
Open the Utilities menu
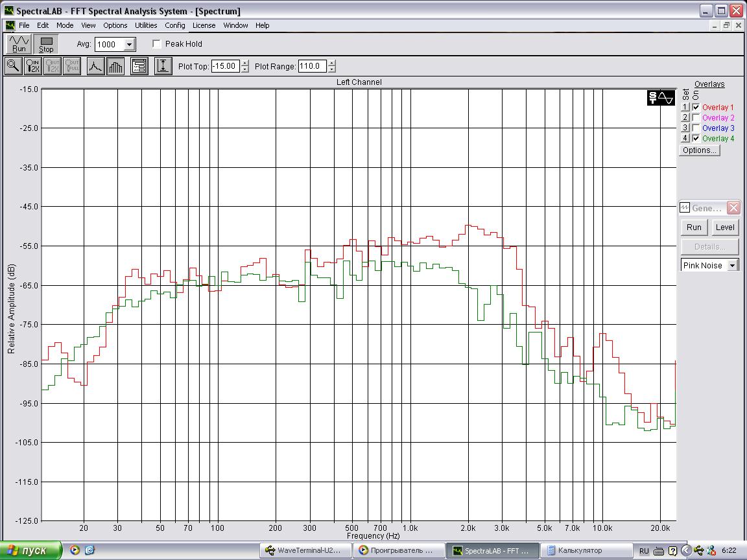pos(146,25)
